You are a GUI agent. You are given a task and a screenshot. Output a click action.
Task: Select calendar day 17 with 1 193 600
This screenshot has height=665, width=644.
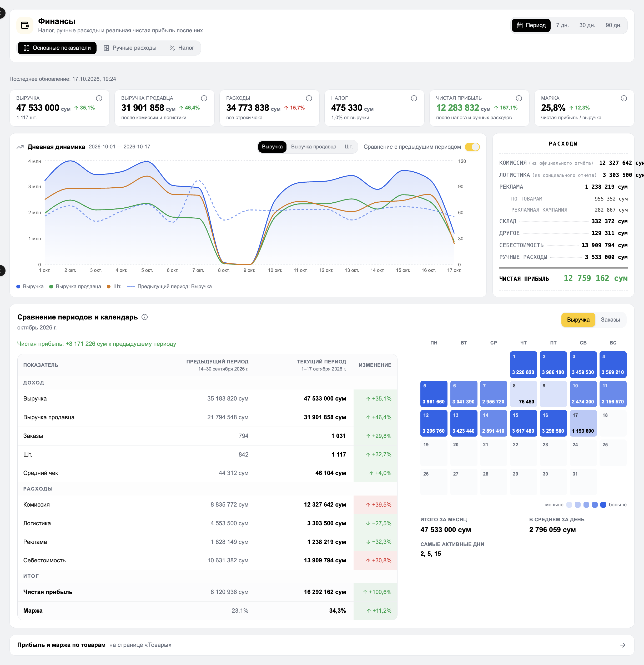tap(583, 423)
